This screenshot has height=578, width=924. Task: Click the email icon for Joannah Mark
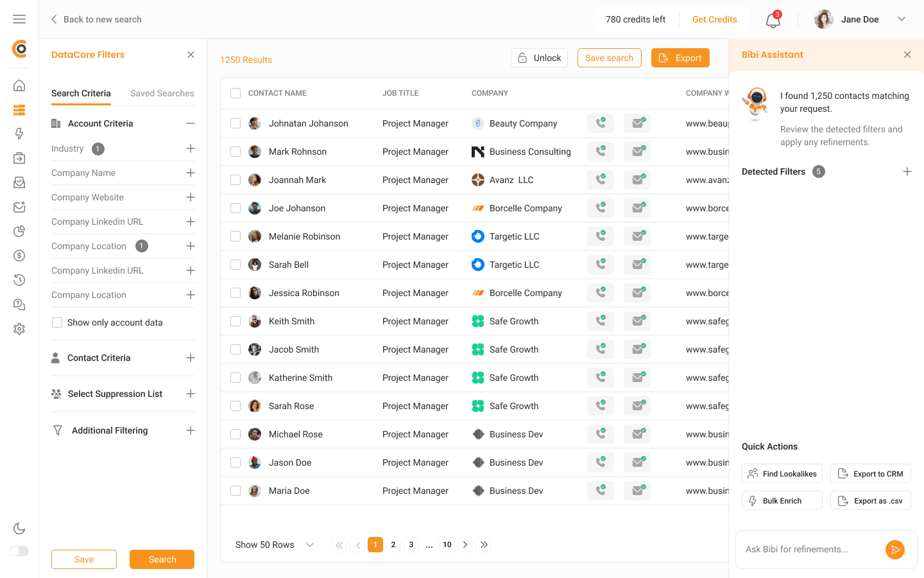(x=637, y=180)
